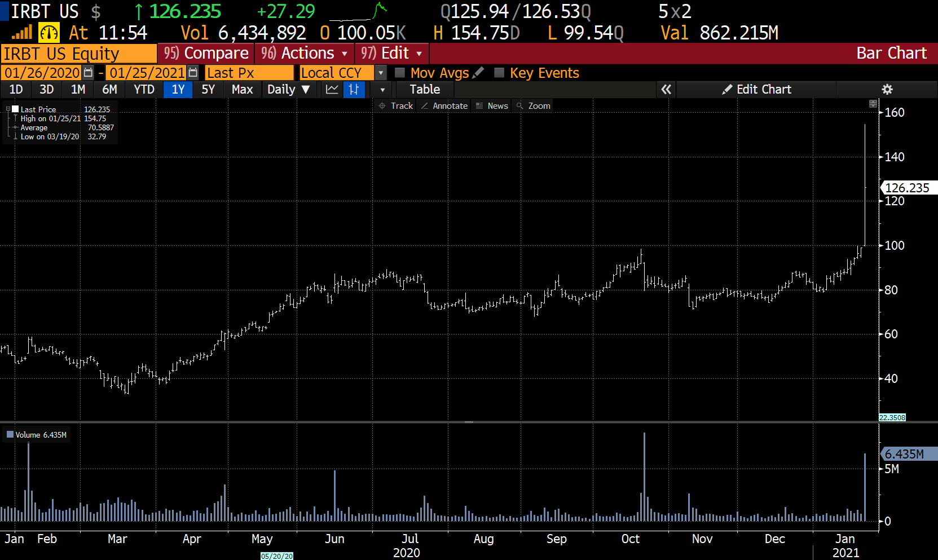Open the Last Px dropdown

pyautogui.click(x=249, y=72)
